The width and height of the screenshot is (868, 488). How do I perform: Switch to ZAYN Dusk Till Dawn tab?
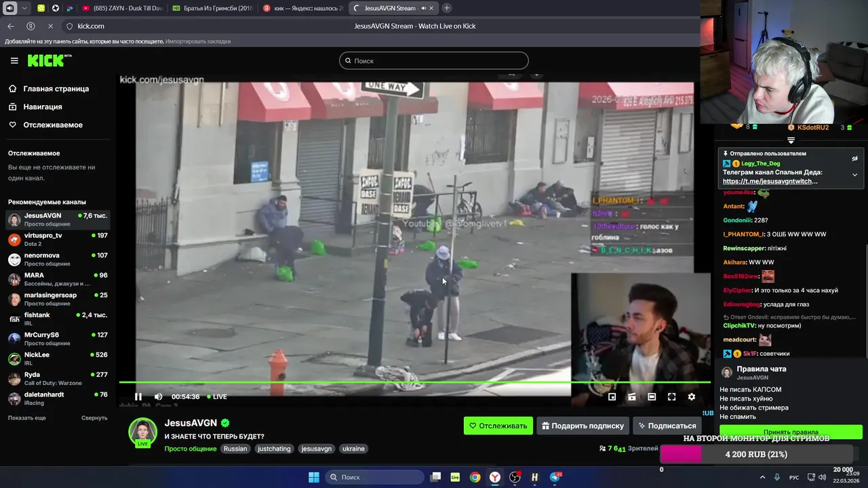pyautogui.click(x=122, y=8)
